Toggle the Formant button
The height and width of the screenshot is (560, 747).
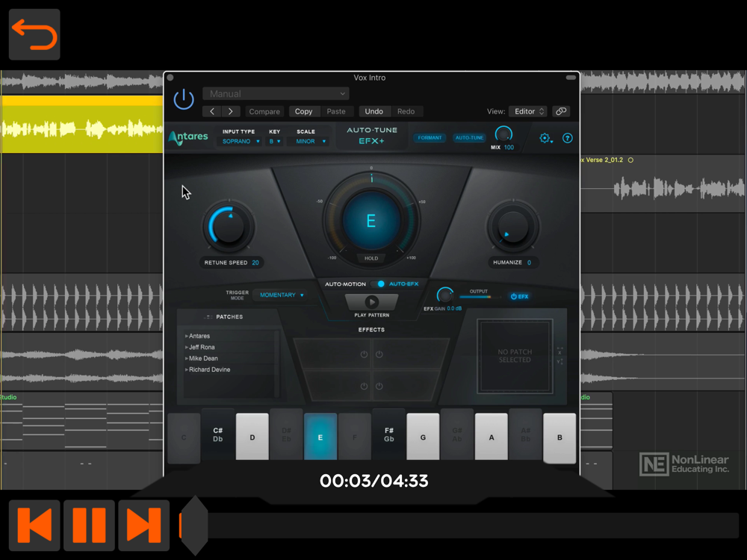click(x=430, y=137)
